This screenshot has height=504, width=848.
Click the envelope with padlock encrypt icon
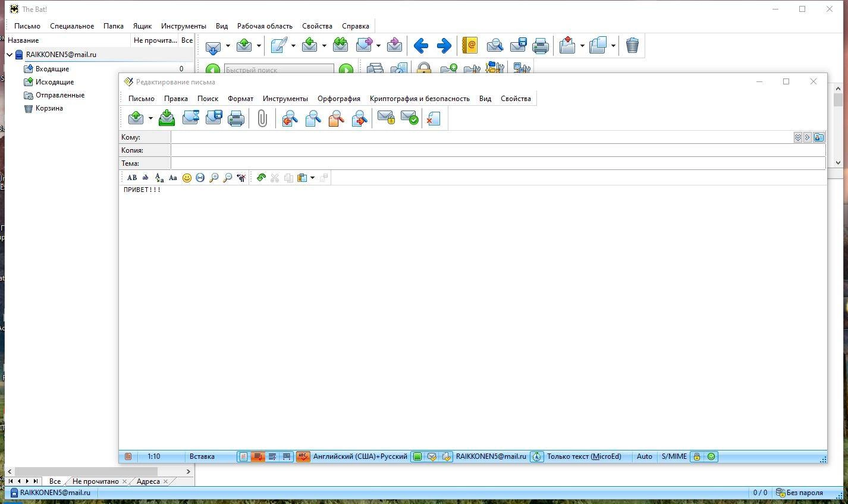pos(386,118)
